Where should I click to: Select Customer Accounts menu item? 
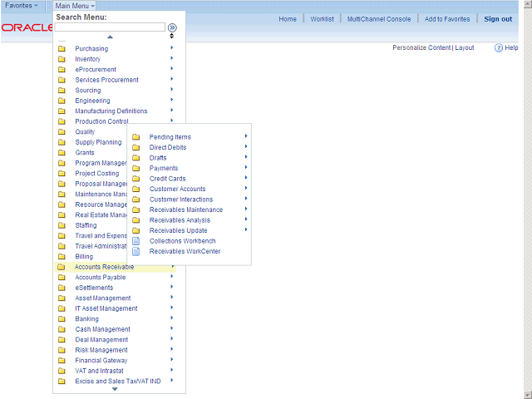tap(177, 189)
